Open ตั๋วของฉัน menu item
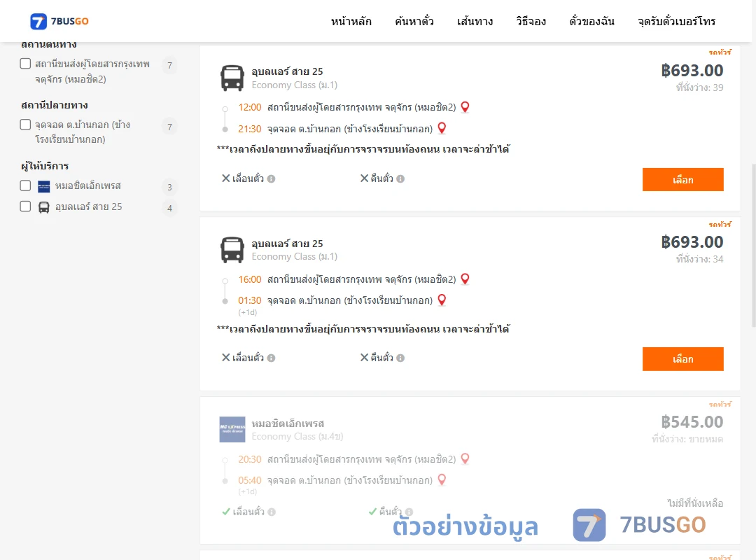The width and height of the screenshot is (756, 560). [x=591, y=21]
